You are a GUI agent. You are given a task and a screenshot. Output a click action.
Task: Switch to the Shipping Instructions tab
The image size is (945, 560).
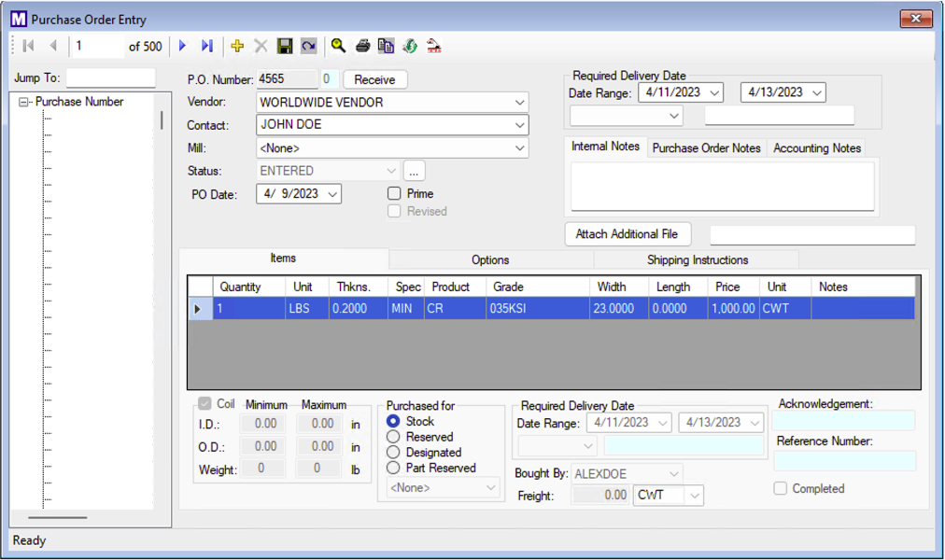point(697,259)
